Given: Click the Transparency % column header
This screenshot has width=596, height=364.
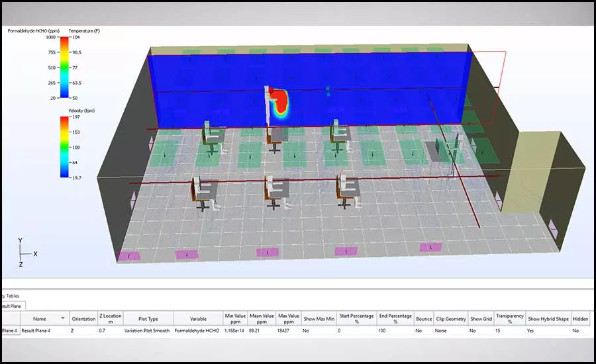Looking at the screenshot, I should tap(510, 319).
